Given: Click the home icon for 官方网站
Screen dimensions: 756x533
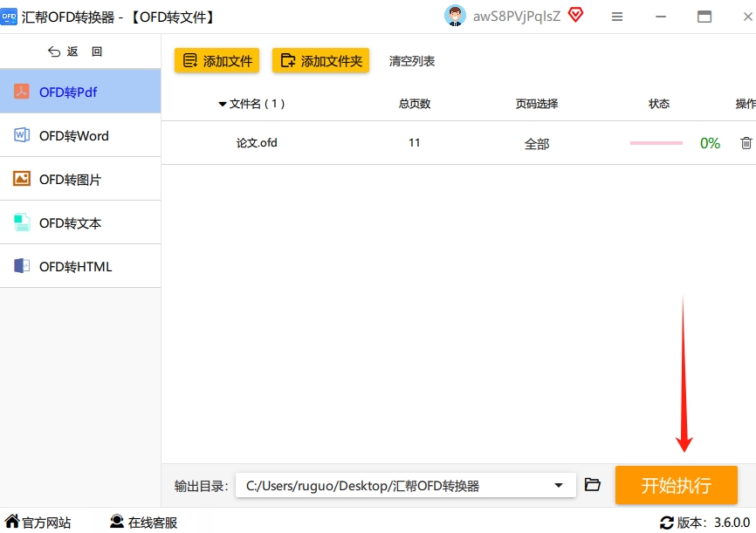Looking at the screenshot, I should [12, 522].
